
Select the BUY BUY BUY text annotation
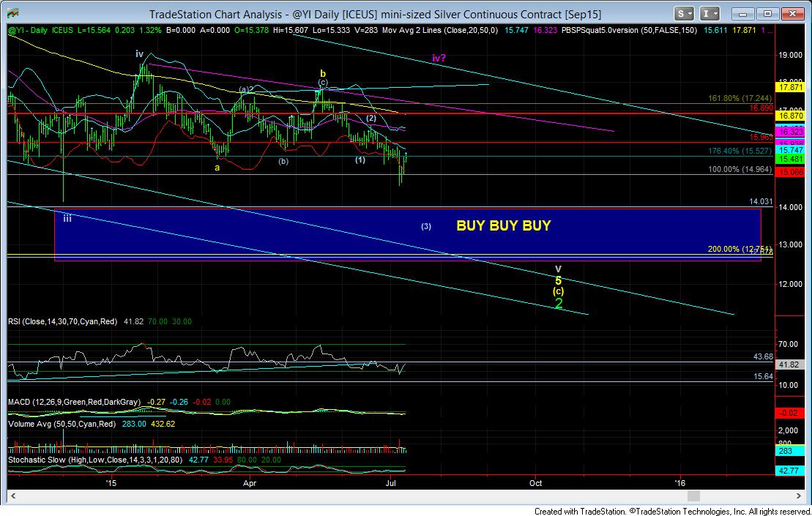[x=503, y=225]
